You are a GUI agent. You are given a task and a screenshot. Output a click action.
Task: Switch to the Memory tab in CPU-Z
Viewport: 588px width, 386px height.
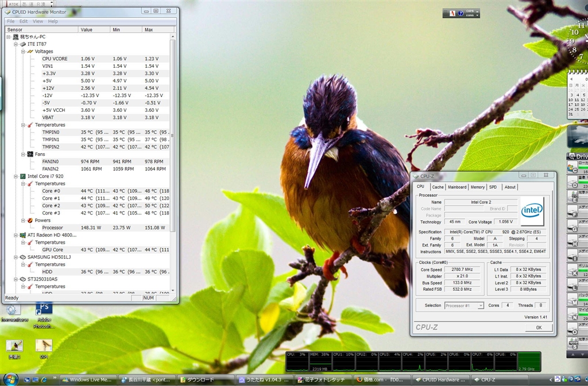click(x=477, y=187)
